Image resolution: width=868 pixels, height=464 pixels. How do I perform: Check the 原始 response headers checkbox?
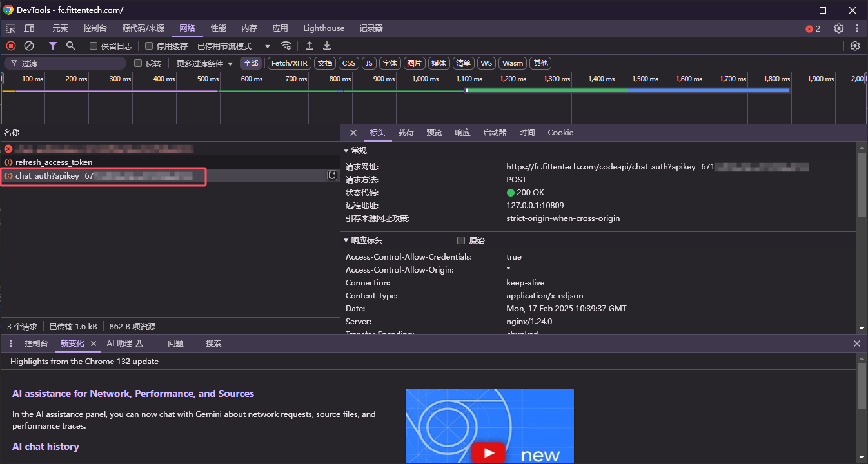click(461, 240)
